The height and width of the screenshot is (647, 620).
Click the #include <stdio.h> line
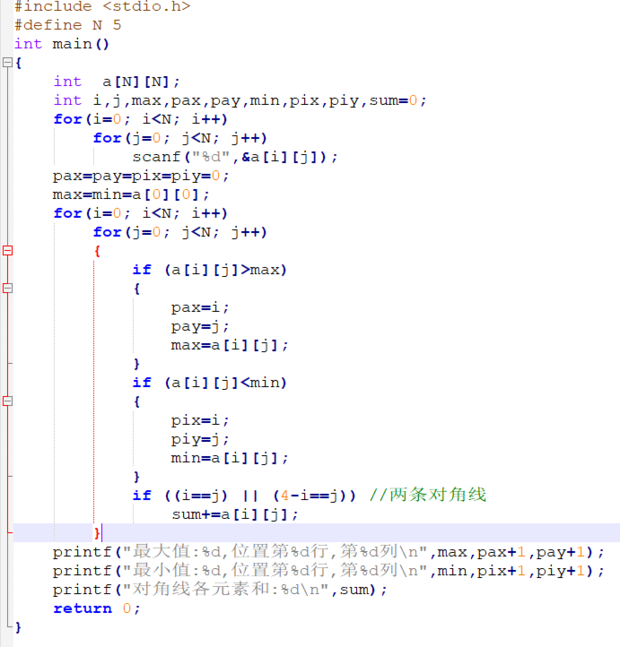pyautogui.click(x=101, y=7)
